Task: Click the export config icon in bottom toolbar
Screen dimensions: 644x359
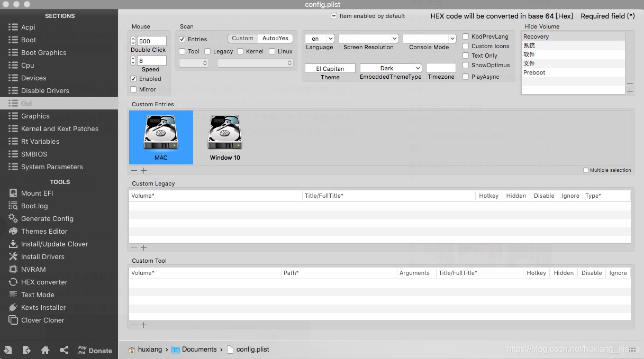Action: point(26,350)
